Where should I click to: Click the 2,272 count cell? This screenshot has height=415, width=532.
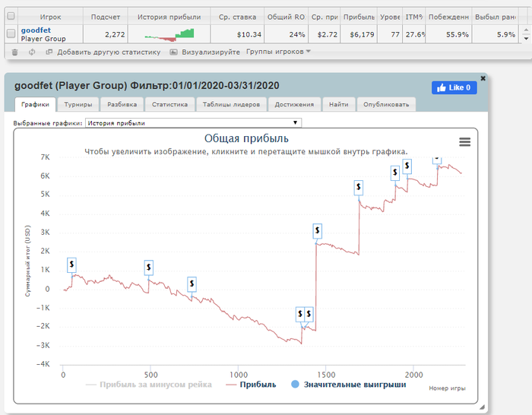[x=106, y=34]
